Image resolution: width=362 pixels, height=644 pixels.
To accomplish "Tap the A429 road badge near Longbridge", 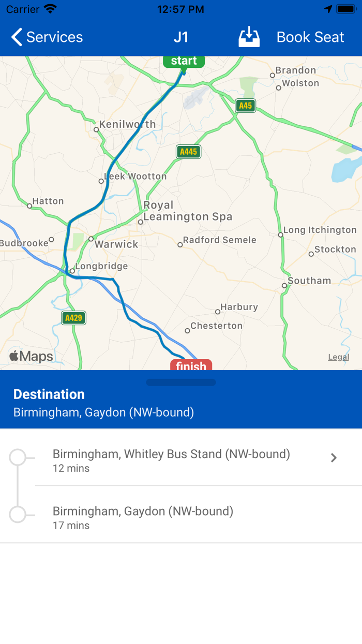I will coord(73,318).
